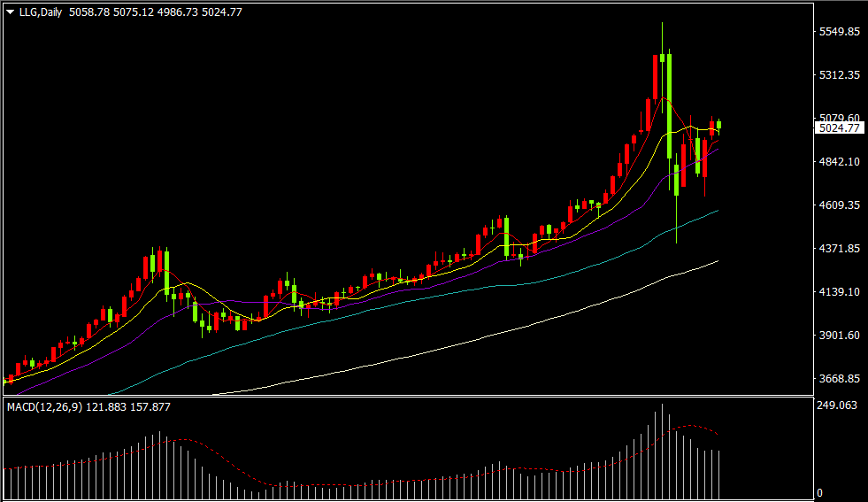Click the MACD(12,26,9) indicator label
Image resolution: width=868 pixels, height=502 pixels.
coord(45,407)
